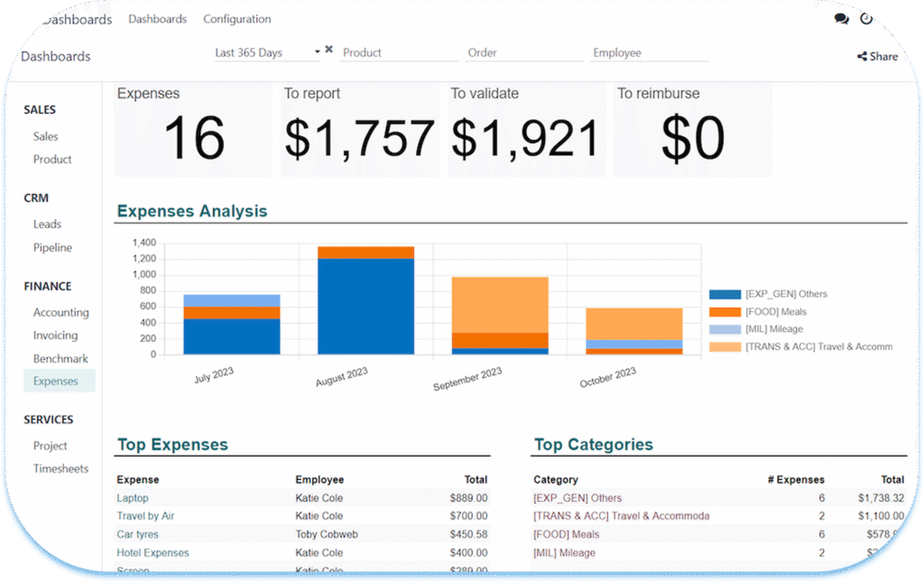Clear the Last 365 Days filter

(329, 51)
